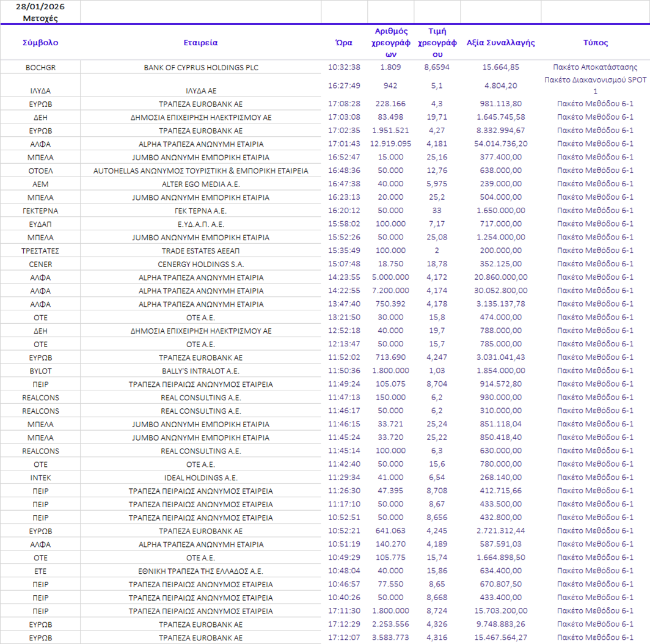The height and width of the screenshot is (644, 650).
Task: Select the Σύμβολο column header
Action: 40,42
